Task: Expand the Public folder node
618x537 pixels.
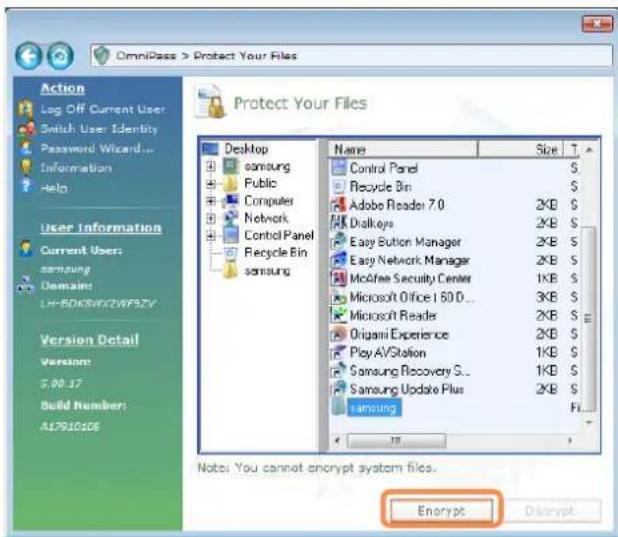Action: point(211,184)
